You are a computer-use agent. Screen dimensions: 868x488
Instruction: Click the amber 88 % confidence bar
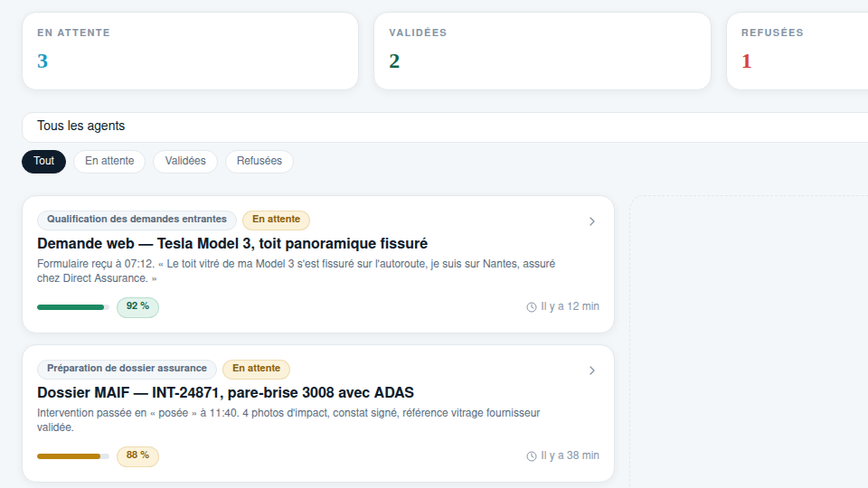point(73,456)
